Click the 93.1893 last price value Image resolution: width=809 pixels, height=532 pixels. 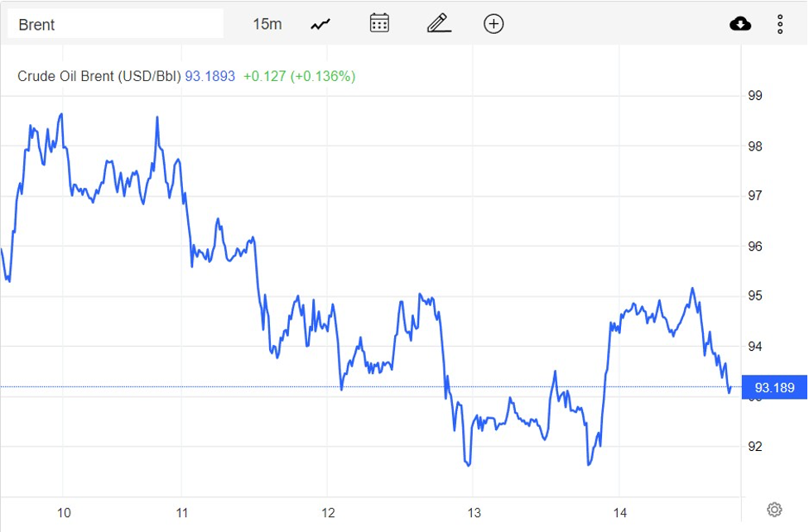click(209, 76)
